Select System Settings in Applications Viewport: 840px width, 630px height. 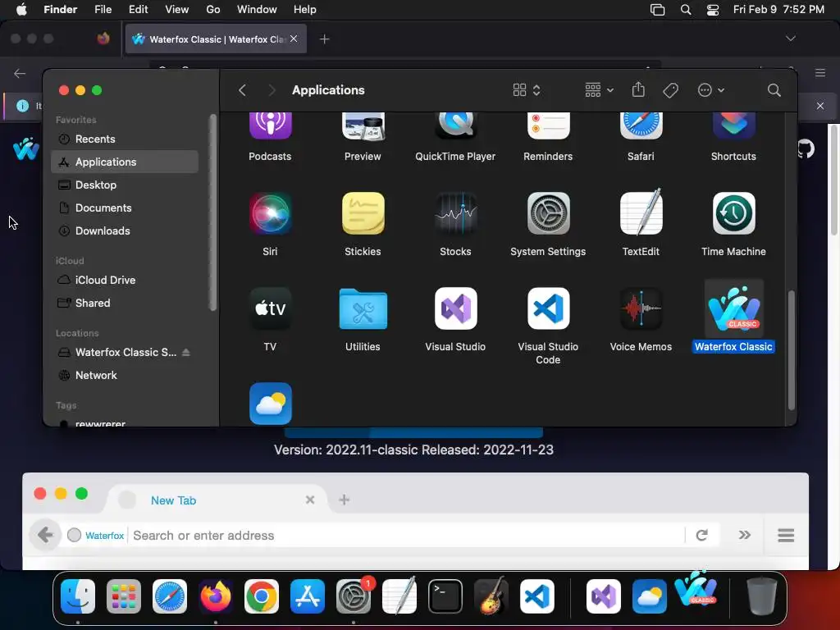(x=548, y=213)
